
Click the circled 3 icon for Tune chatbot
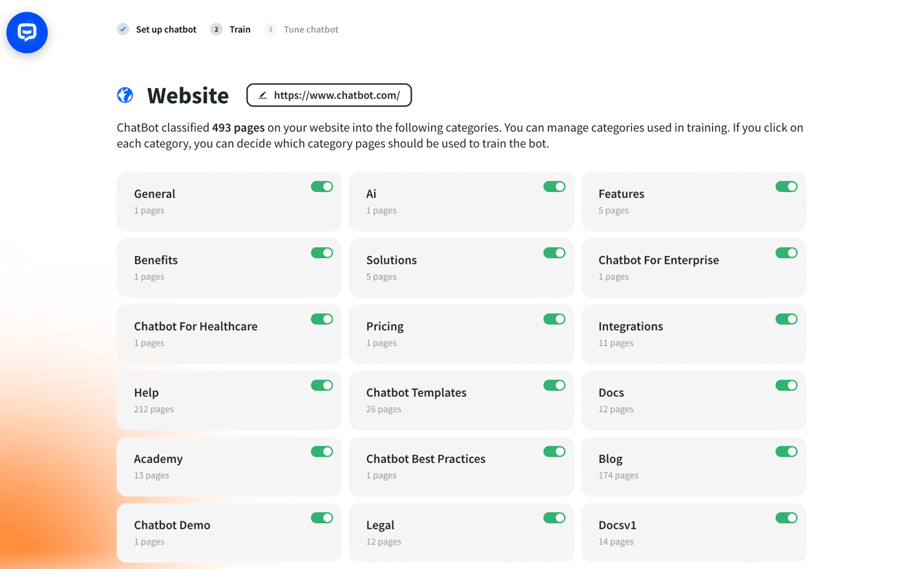[x=271, y=29]
